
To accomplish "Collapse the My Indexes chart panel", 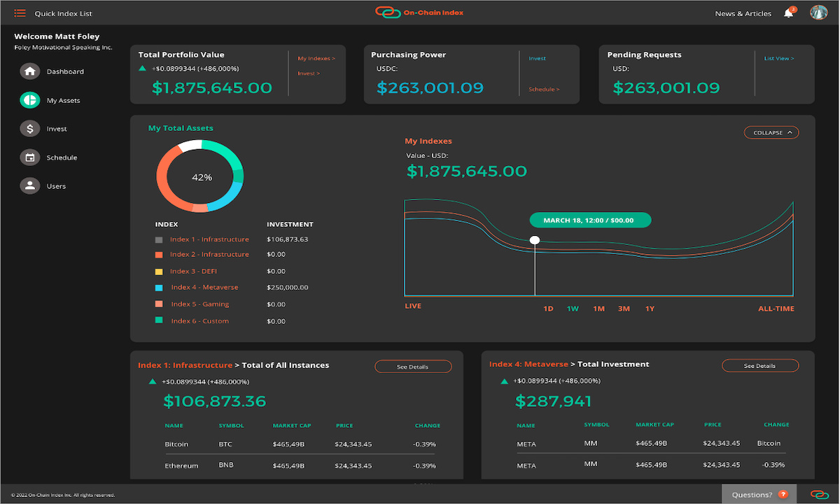I will [x=771, y=132].
